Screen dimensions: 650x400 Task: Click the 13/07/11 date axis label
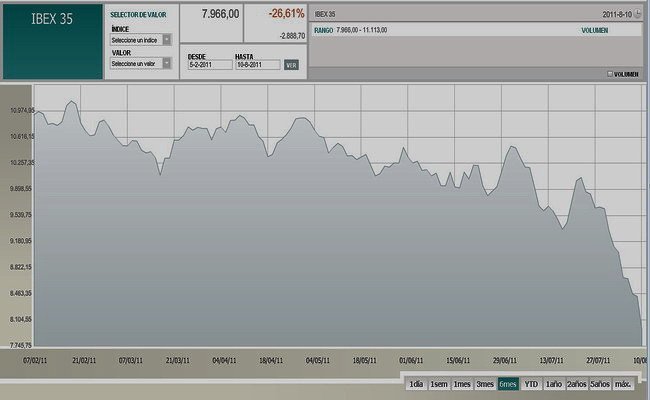point(551,360)
